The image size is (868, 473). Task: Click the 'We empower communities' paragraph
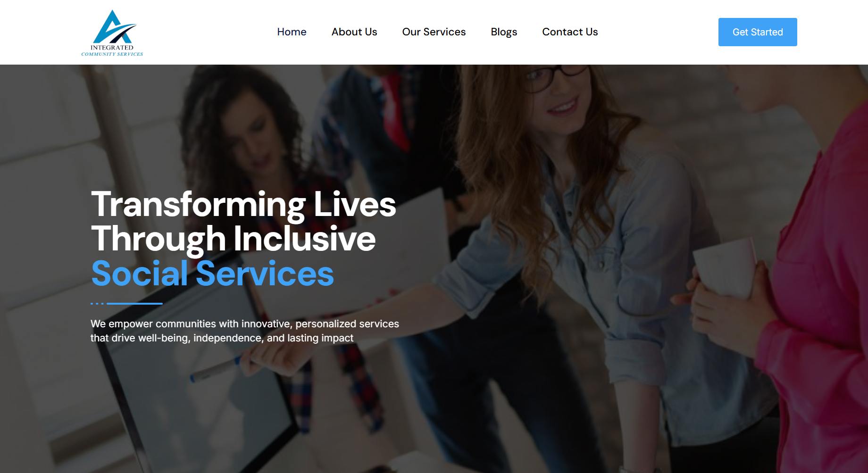tap(245, 331)
